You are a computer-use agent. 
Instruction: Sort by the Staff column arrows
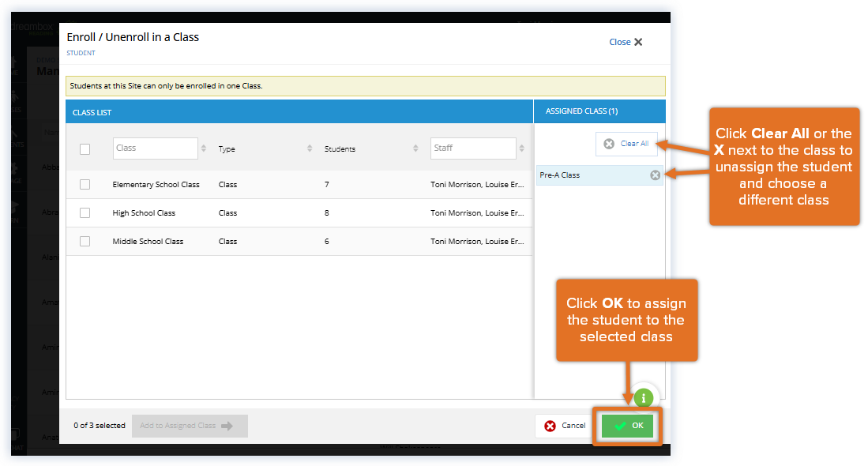coord(523,148)
